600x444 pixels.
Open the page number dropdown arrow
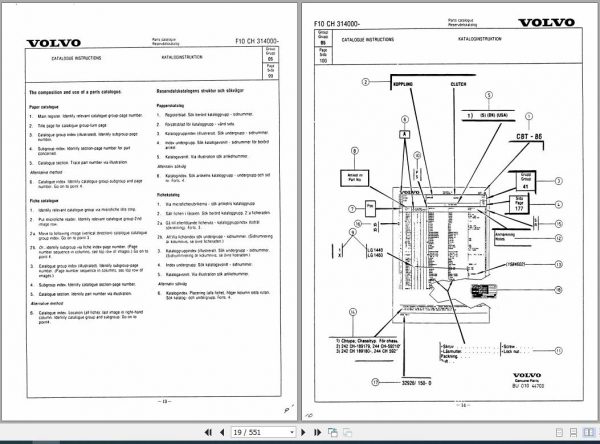pos(292,433)
